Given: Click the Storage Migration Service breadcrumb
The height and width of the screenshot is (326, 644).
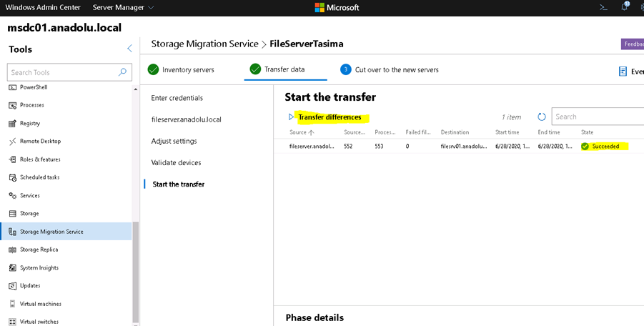Looking at the screenshot, I should pos(204,44).
